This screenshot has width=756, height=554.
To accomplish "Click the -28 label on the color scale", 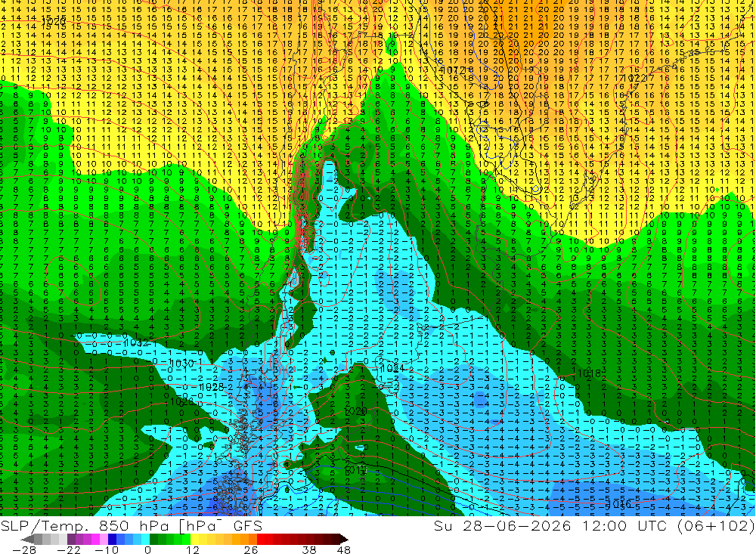I will (23, 549).
